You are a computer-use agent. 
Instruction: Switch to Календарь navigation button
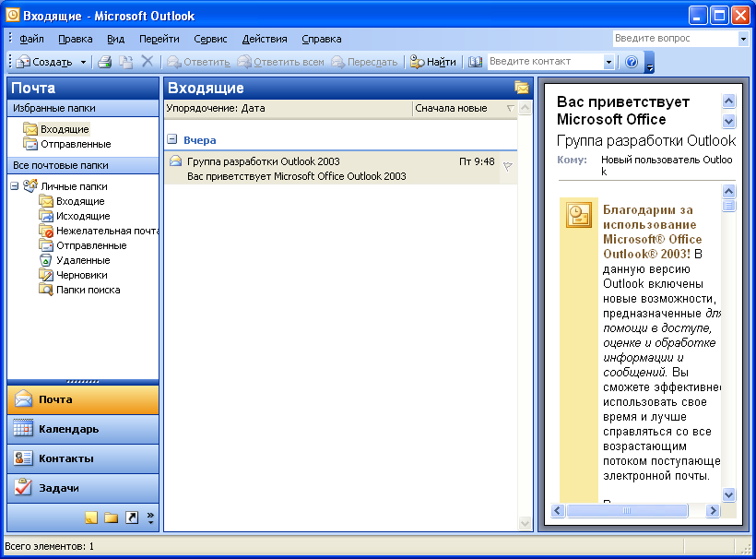83,429
